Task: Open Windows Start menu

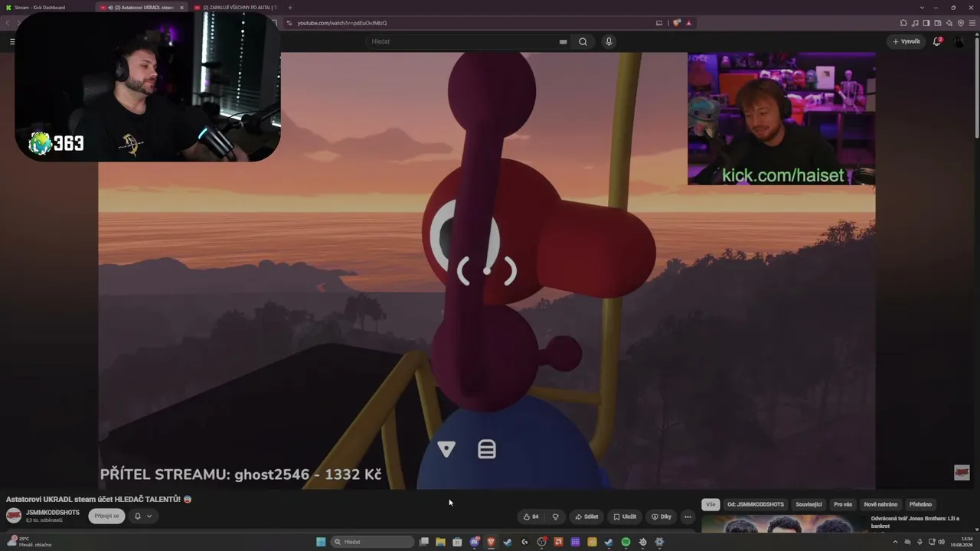Action: (321, 542)
